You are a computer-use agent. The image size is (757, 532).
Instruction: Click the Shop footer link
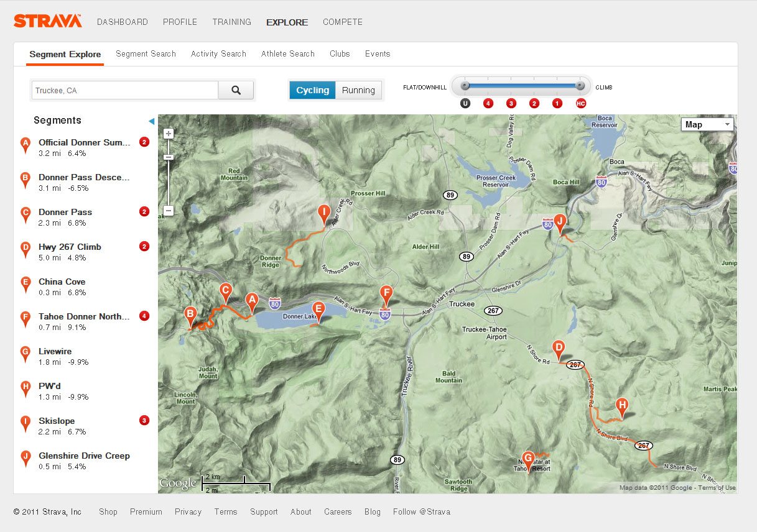click(108, 511)
